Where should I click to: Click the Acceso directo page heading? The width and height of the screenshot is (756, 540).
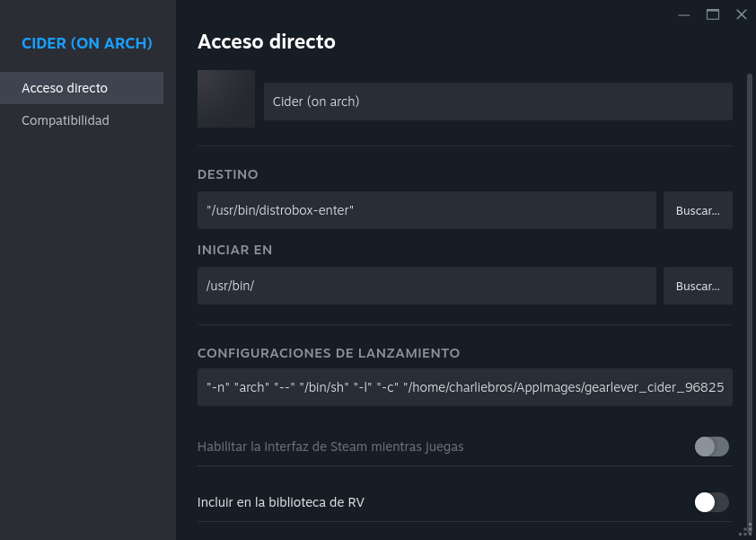click(267, 41)
